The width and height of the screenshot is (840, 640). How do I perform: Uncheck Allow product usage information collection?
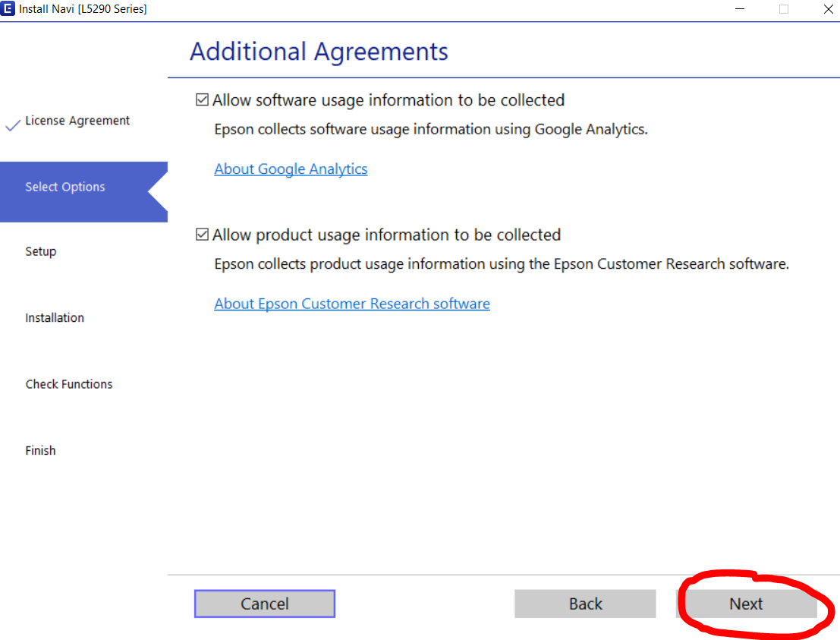point(202,235)
